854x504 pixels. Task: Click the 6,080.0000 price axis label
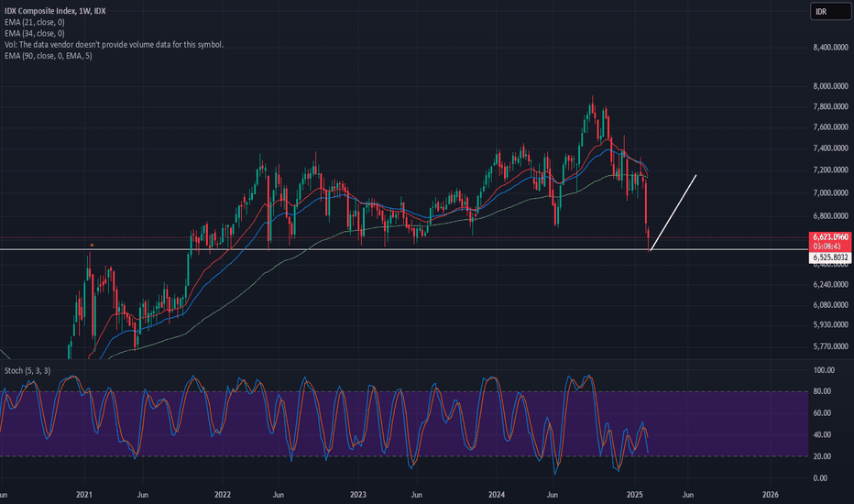click(830, 305)
